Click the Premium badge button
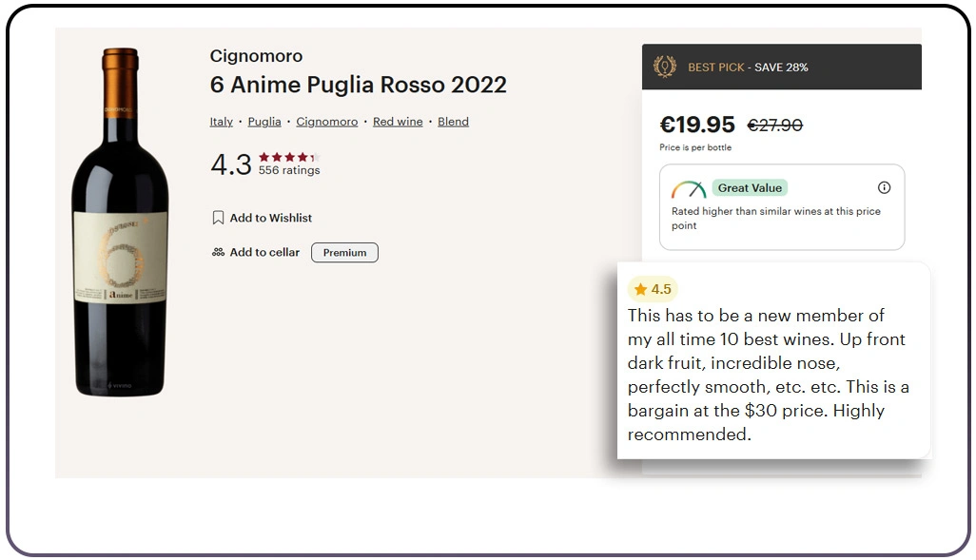Image resolution: width=976 pixels, height=560 pixels. tap(344, 253)
